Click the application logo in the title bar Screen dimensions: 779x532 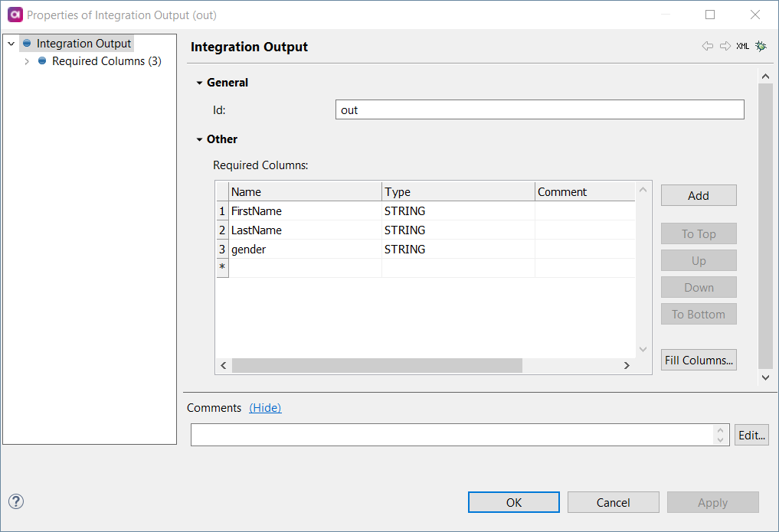coord(14,15)
